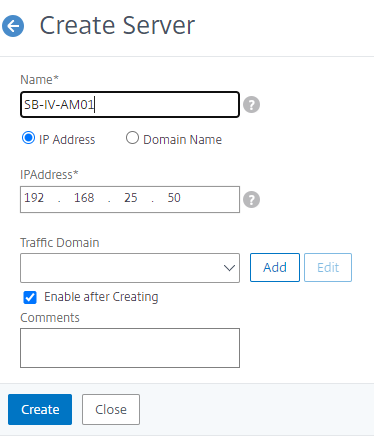Click the last IP octet showing 50

pos(174,198)
